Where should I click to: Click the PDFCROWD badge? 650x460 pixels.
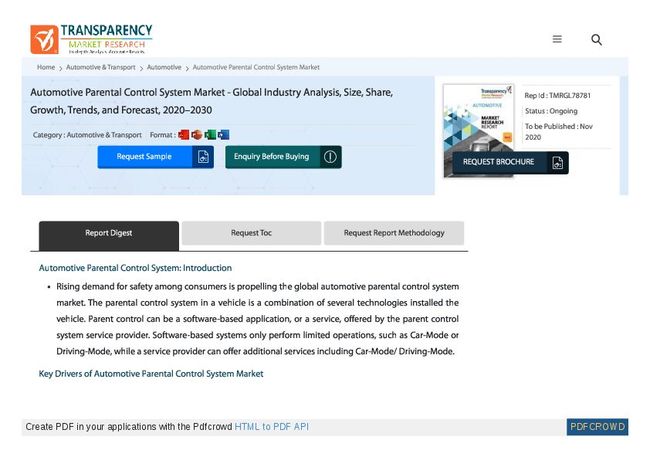597,427
